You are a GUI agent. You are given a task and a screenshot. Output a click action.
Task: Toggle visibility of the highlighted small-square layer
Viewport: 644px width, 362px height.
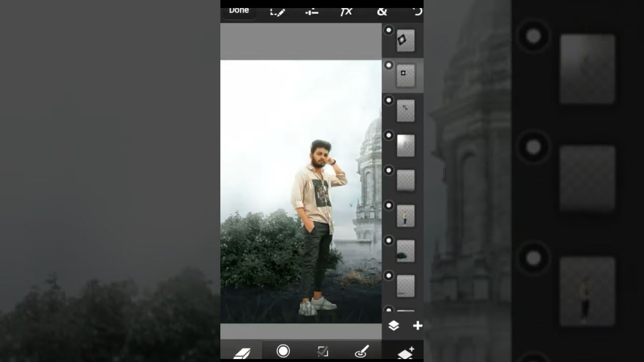click(x=388, y=65)
